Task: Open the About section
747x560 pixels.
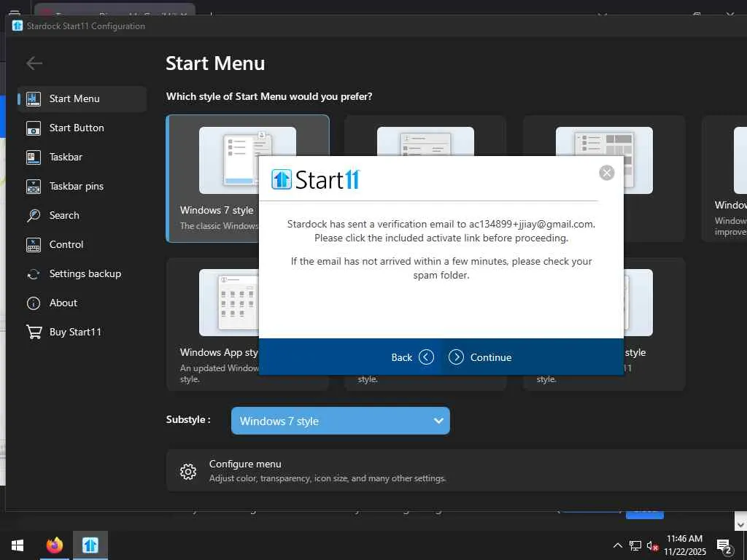Action: coord(82,303)
